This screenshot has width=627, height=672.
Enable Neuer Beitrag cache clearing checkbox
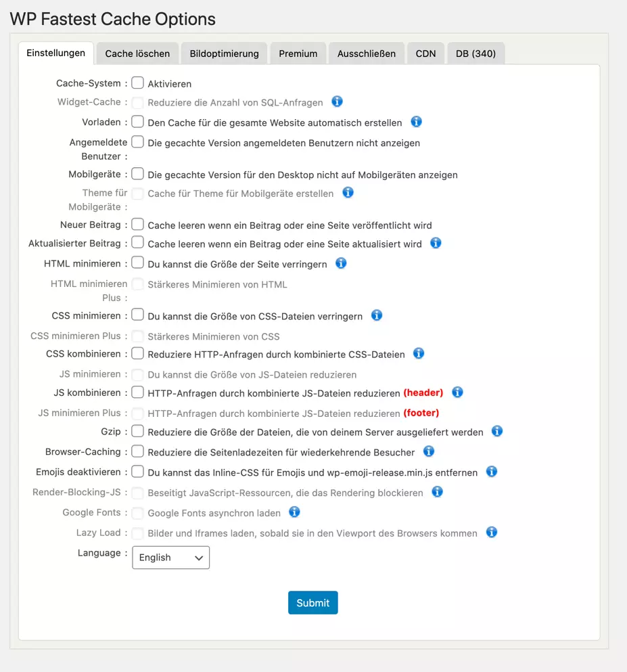137,224
